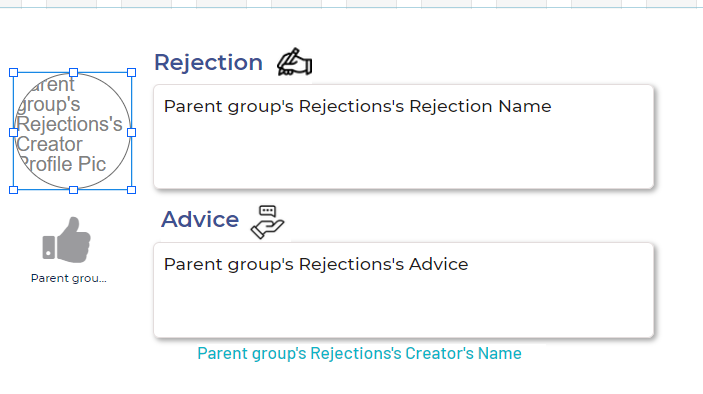
Task: Select the Rejection Name text box
Action: tap(404, 137)
